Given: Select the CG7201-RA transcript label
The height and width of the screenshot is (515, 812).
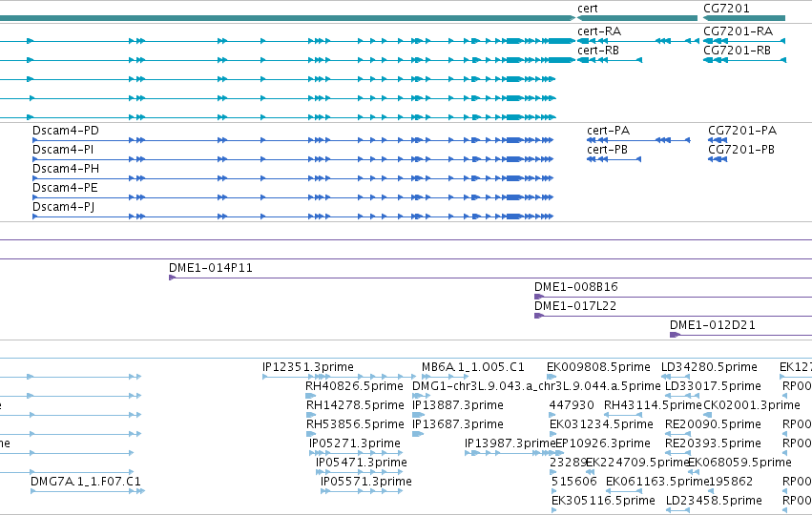Looking at the screenshot, I should click(x=738, y=31).
